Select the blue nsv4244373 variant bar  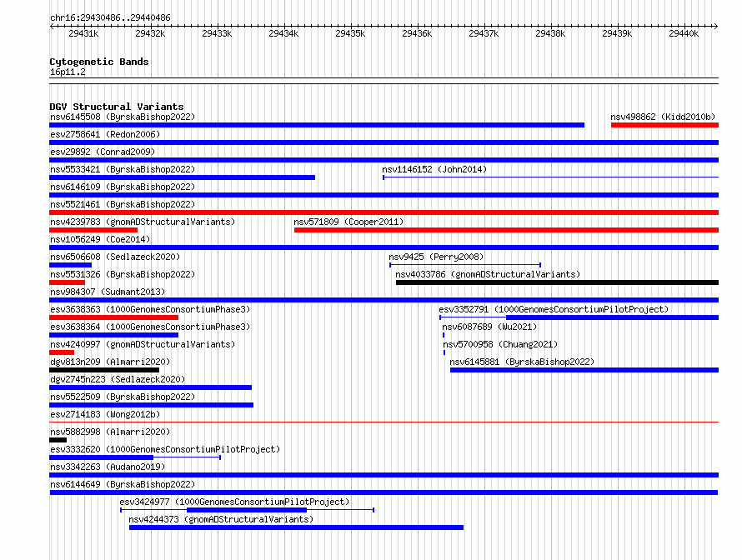(296, 527)
